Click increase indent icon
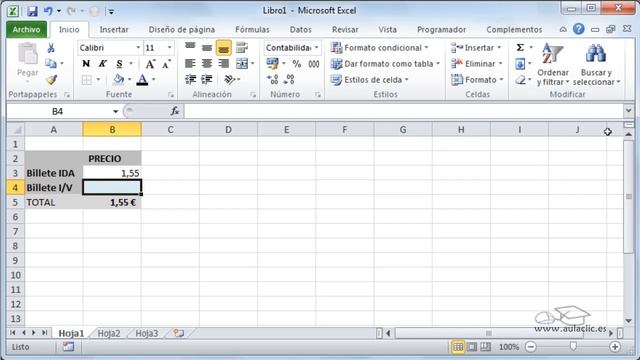The height and width of the screenshot is (360, 640). pos(207,79)
